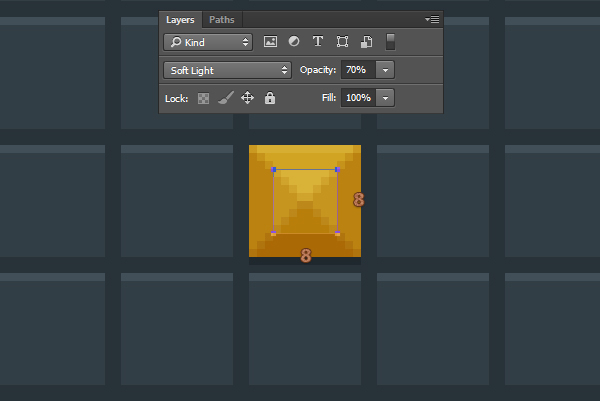Filter layers by shape layers icon
The width and height of the screenshot is (600, 401).
tap(342, 42)
